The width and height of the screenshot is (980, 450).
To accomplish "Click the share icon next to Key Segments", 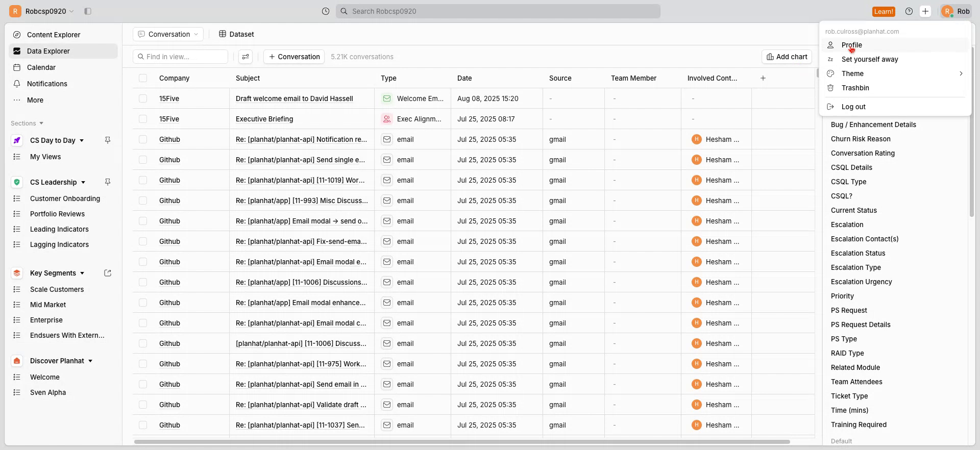I will click(x=108, y=273).
